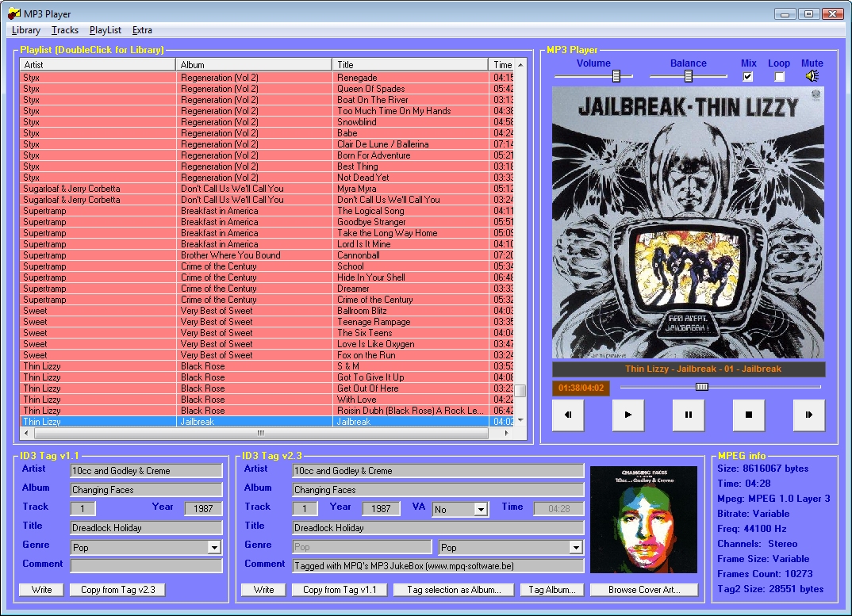Select the Thin Lizzy Jailbreak playlist row

click(238, 421)
